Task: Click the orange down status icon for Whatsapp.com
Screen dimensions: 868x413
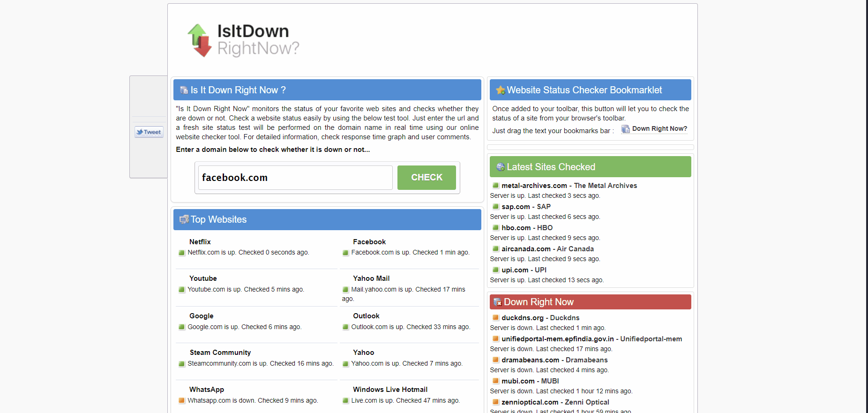Action: click(x=182, y=401)
